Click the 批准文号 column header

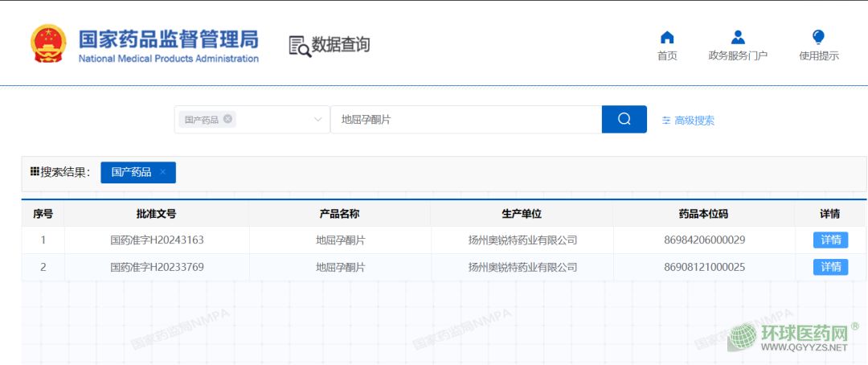point(156,214)
